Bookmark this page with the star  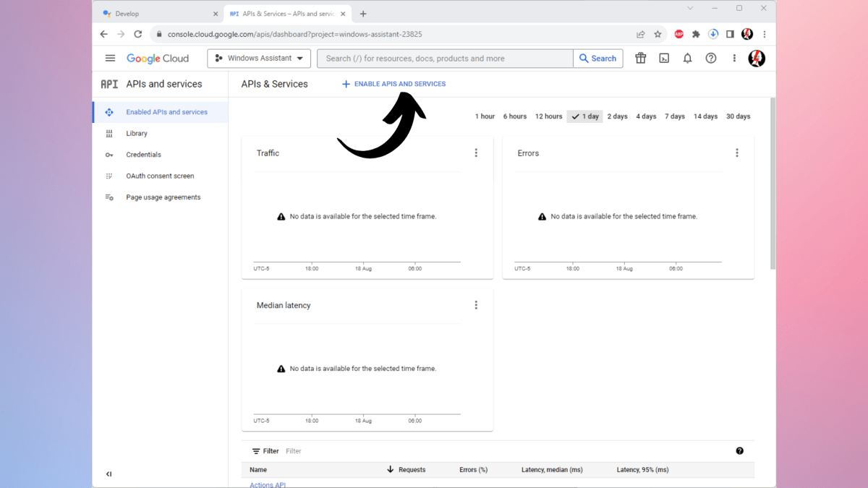click(x=658, y=34)
